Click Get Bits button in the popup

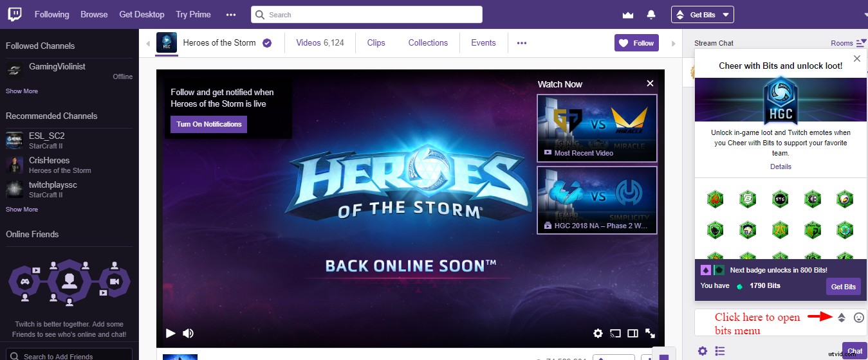click(843, 287)
